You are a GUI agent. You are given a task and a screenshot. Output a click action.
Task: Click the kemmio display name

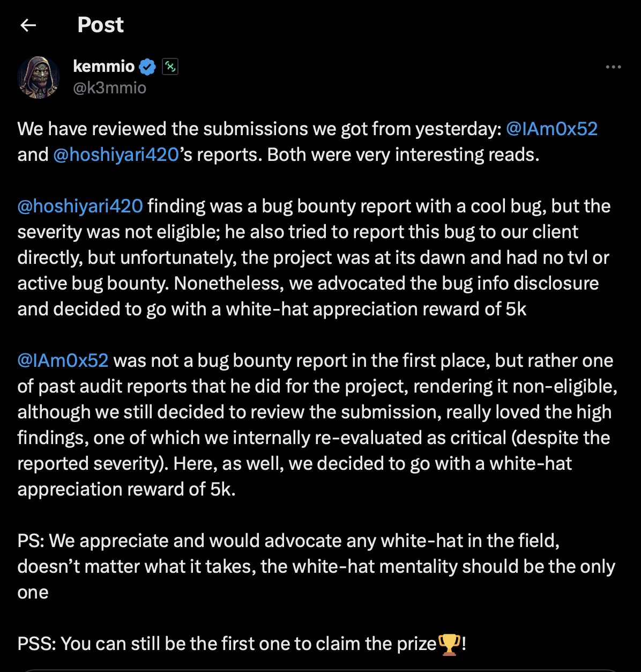click(x=103, y=67)
